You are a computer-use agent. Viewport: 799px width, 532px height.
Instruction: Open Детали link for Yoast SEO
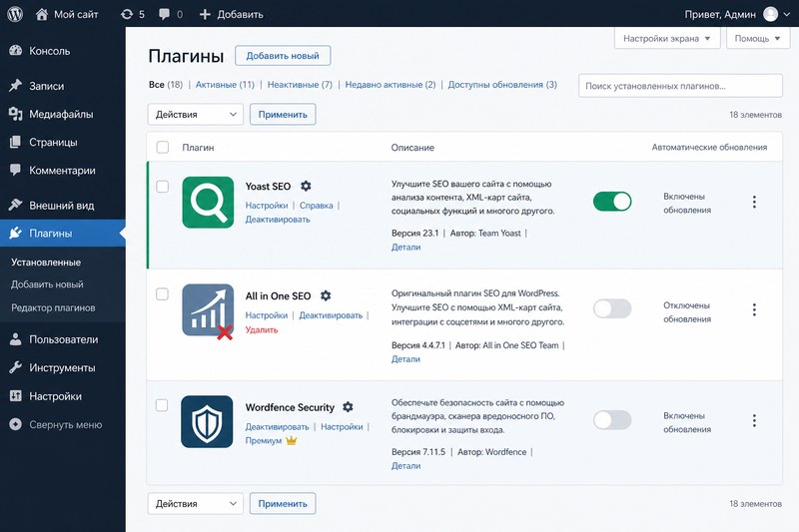coord(405,247)
